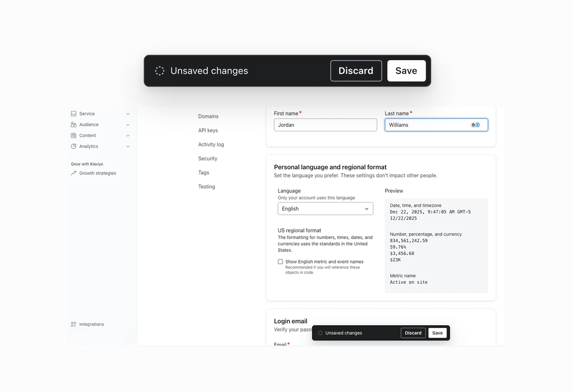The width and height of the screenshot is (572, 392).
Task: Click the Growth strategies arrow icon
Action: [74, 173]
